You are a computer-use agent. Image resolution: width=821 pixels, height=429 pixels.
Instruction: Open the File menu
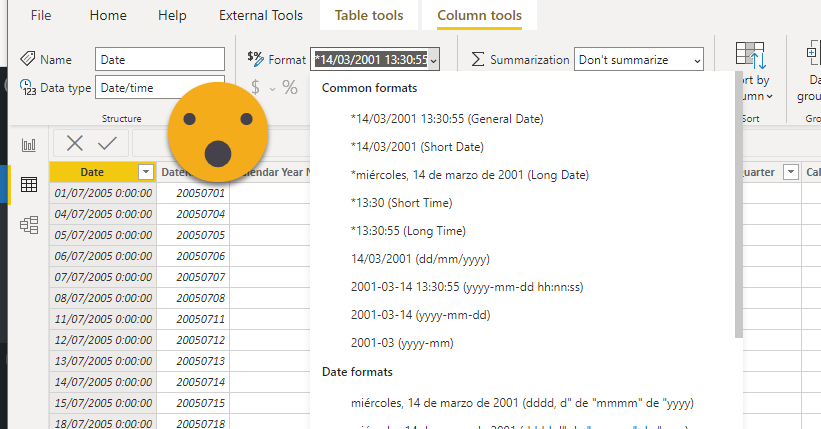click(x=41, y=16)
